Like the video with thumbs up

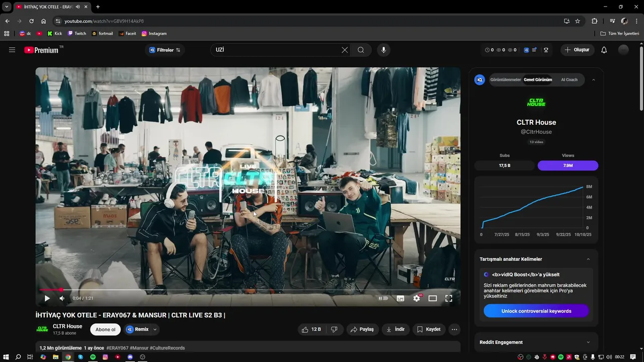click(x=311, y=329)
